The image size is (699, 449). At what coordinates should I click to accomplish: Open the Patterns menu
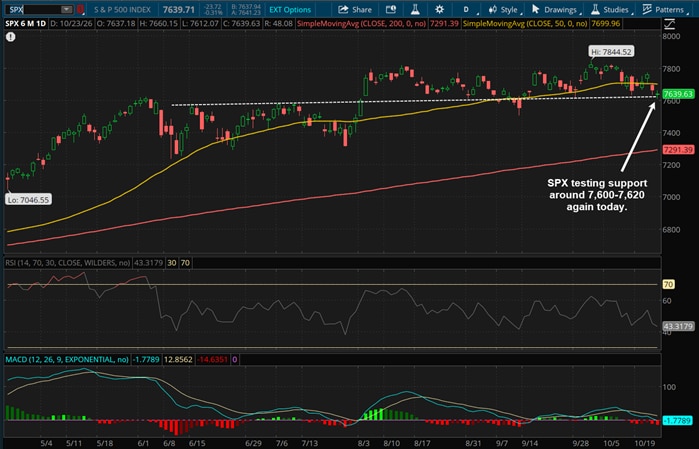(665, 10)
